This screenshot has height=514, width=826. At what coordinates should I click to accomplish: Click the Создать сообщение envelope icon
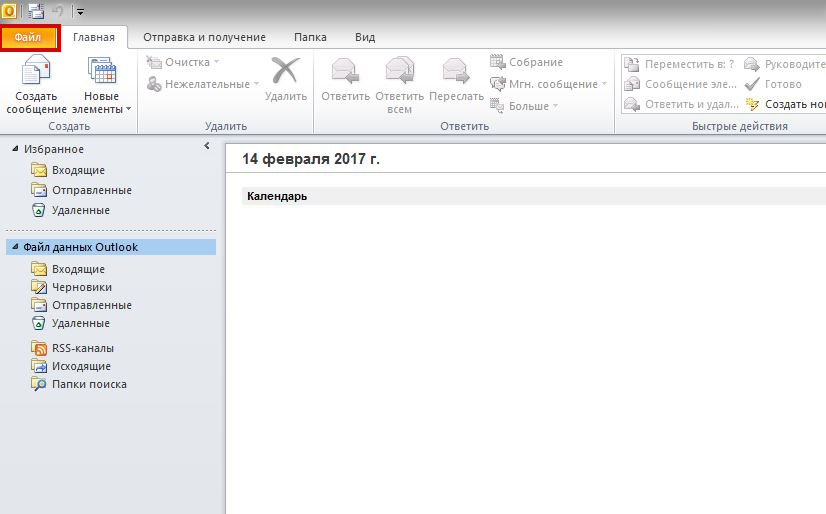tap(36, 72)
